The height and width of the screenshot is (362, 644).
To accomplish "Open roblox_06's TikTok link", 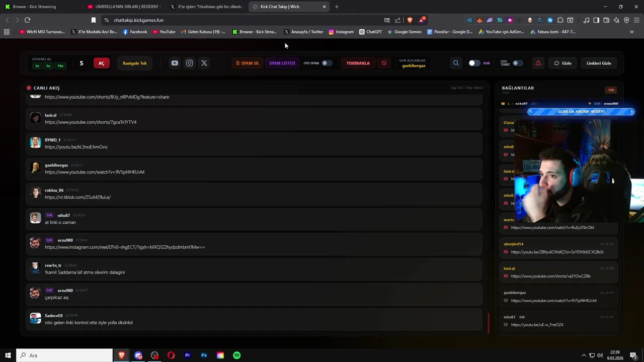I will click(77, 197).
